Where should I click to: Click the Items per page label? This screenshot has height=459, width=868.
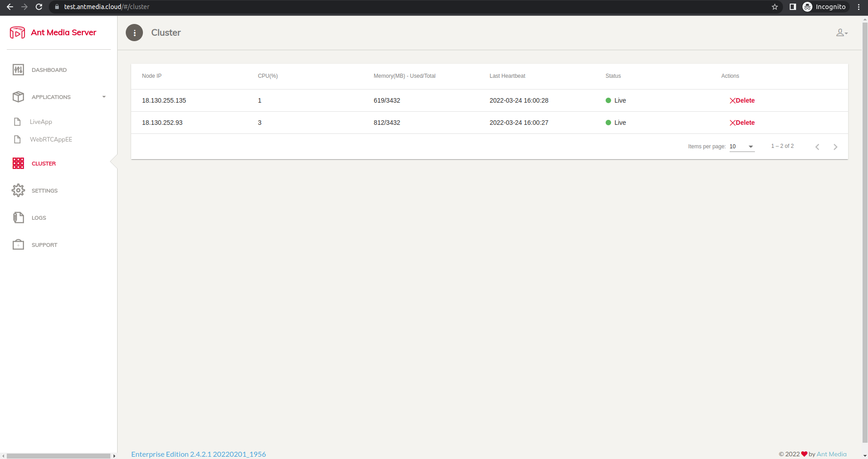point(707,147)
